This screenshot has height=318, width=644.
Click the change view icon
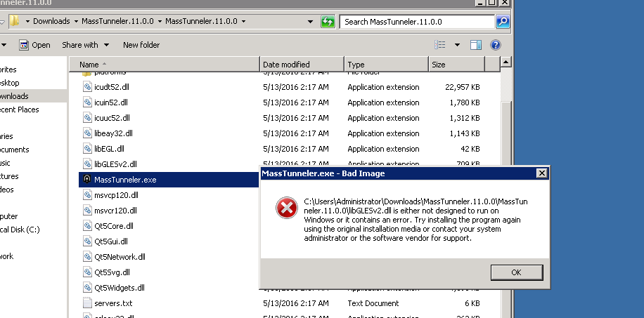click(440, 45)
